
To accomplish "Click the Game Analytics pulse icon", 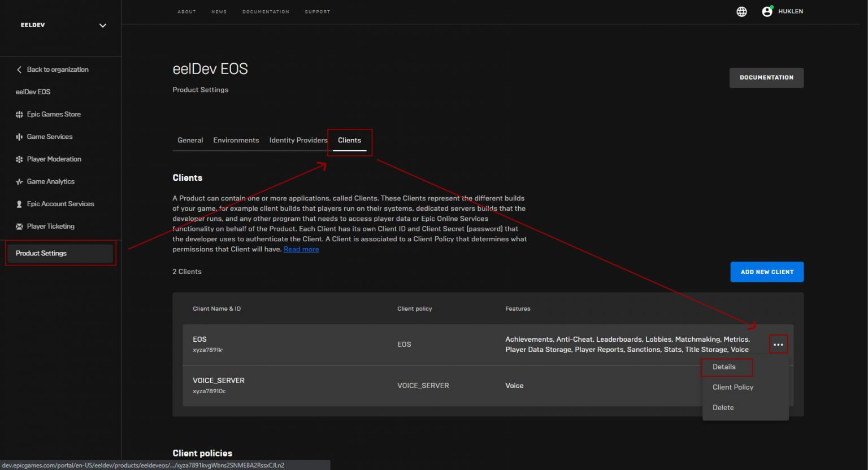I will tap(19, 182).
